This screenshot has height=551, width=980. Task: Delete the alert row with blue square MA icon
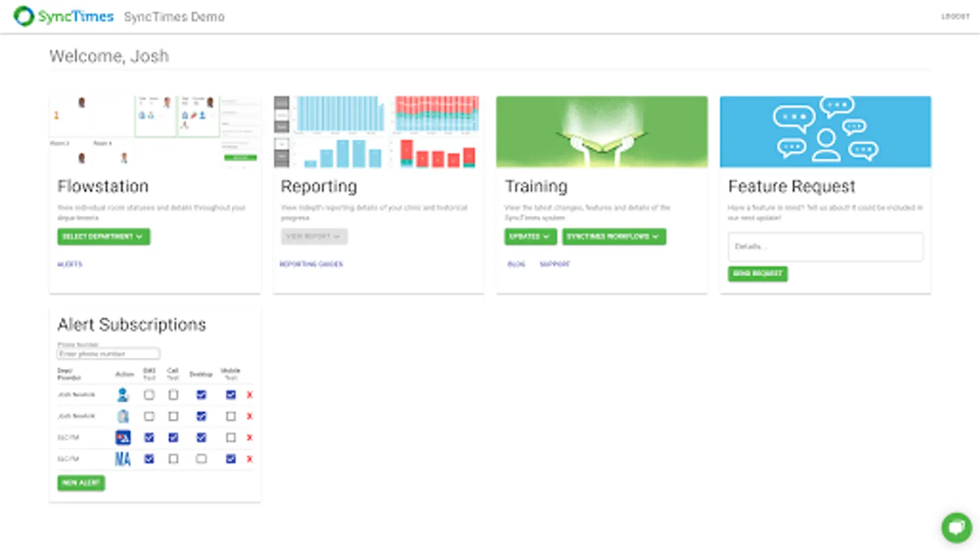249,438
